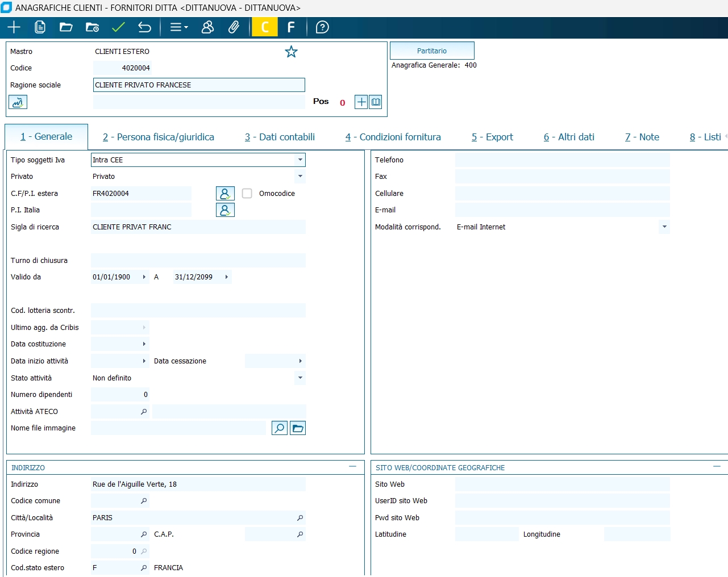Click the Telefono input field
This screenshot has width=728, height=577.
tap(562, 160)
